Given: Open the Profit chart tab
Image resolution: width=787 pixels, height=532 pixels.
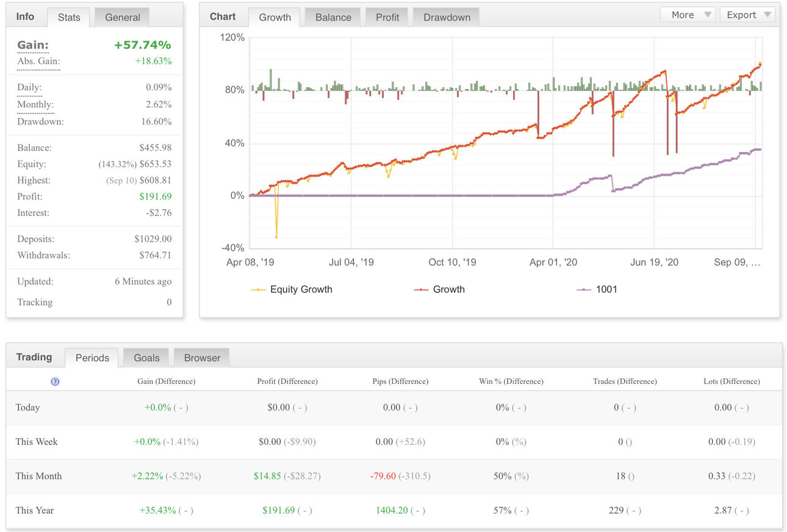Looking at the screenshot, I should (387, 17).
